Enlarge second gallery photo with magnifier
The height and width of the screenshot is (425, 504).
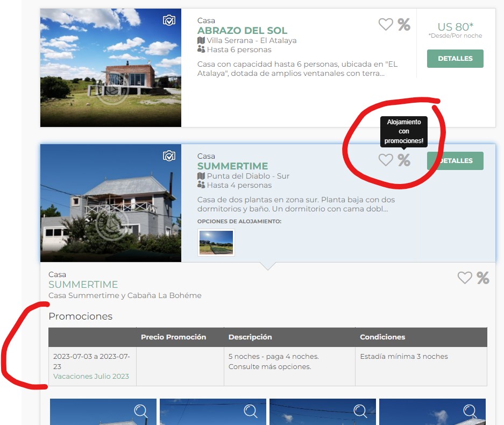[251, 411]
